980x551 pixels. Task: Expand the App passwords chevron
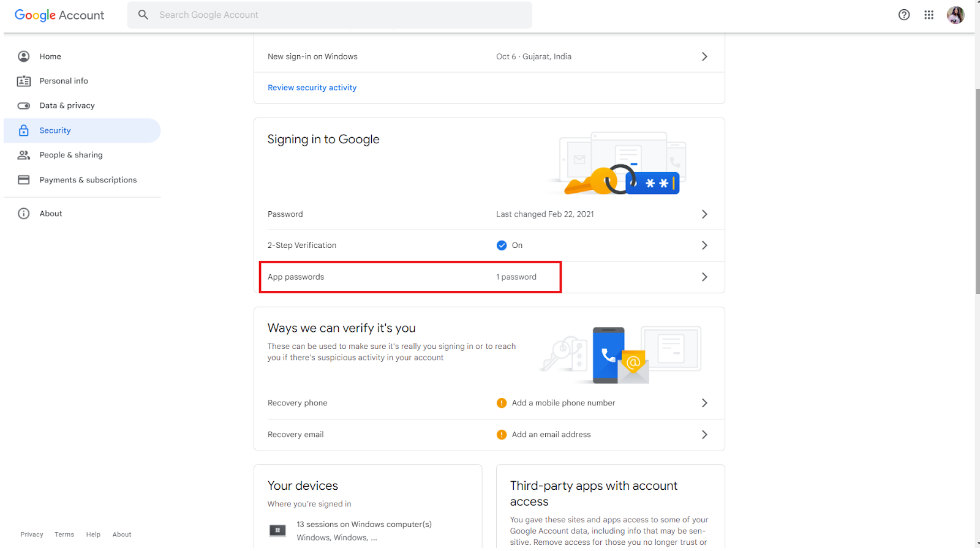(704, 277)
